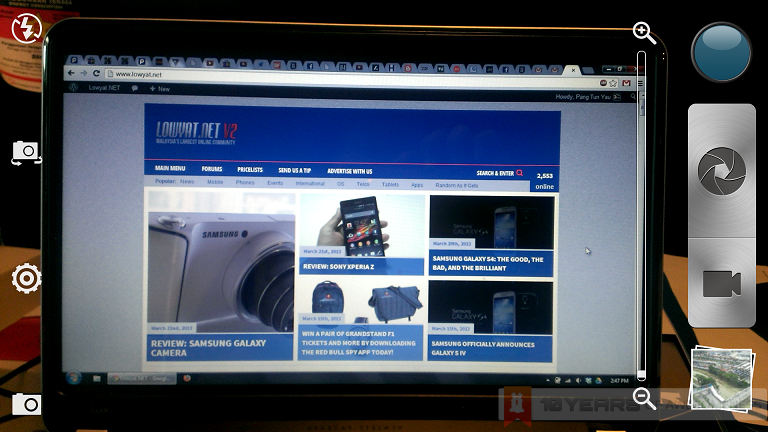The height and width of the screenshot is (432, 768).
Task: Click the 2,553 online counter
Action: pos(544,181)
